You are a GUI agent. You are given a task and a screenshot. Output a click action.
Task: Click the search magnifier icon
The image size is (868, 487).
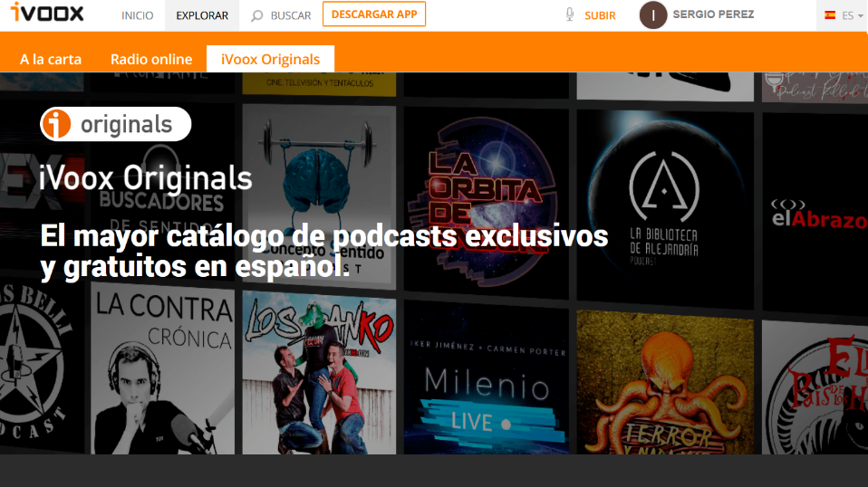(256, 16)
